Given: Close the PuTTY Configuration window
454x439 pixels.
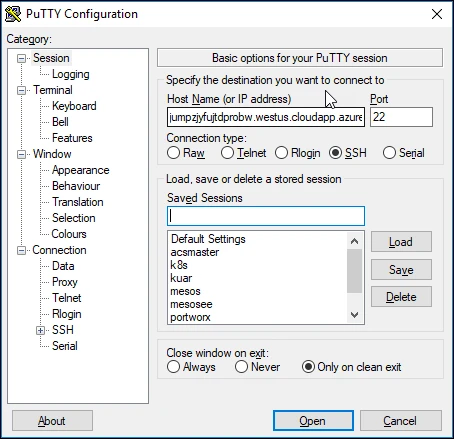Looking at the screenshot, I should (437, 14).
